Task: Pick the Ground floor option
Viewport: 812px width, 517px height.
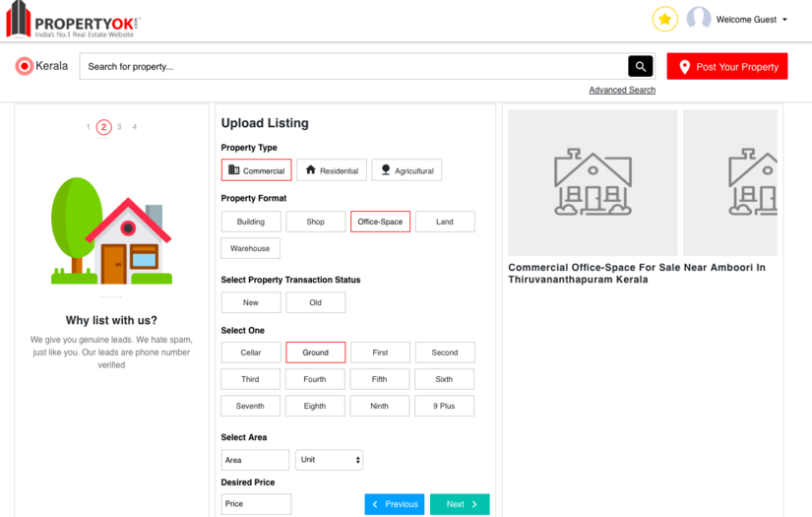Action: [315, 353]
